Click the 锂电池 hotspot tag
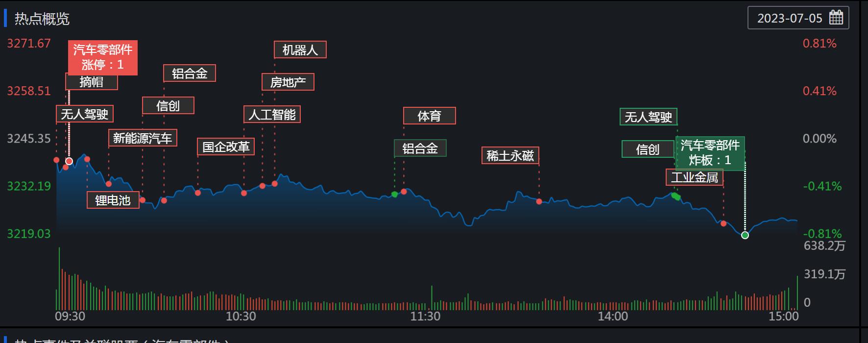The width and height of the screenshot is (868, 343). point(113,200)
